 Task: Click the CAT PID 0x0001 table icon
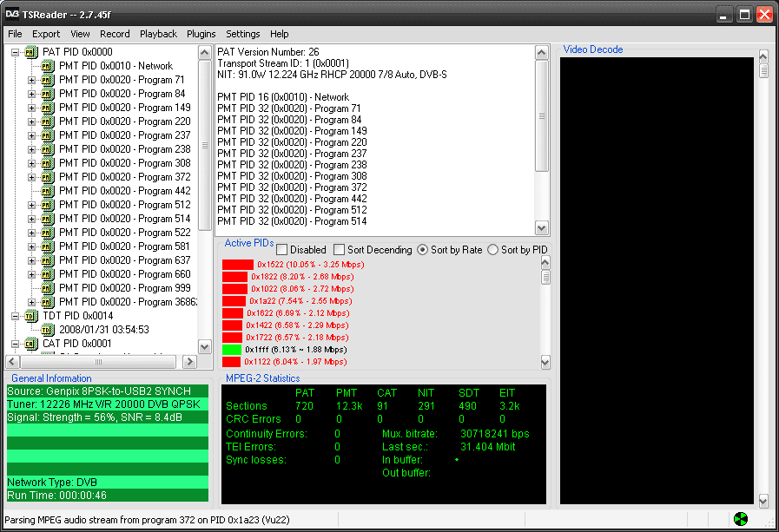coord(30,344)
